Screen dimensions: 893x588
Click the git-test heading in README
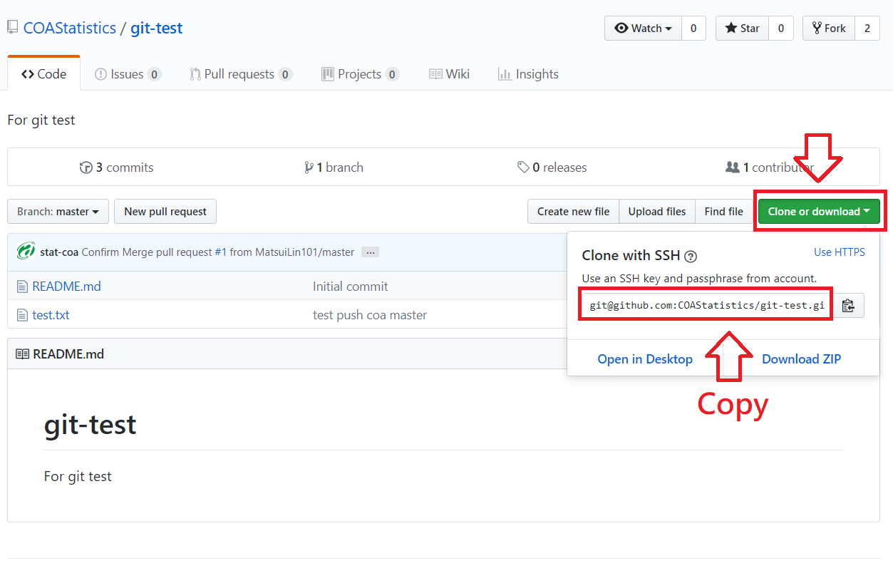(90, 424)
